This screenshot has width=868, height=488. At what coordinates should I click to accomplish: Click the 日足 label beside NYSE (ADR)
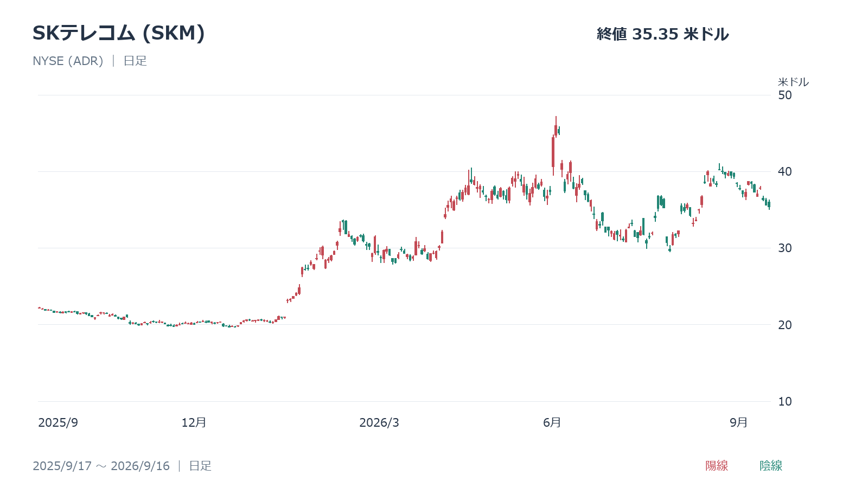[x=135, y=61]
